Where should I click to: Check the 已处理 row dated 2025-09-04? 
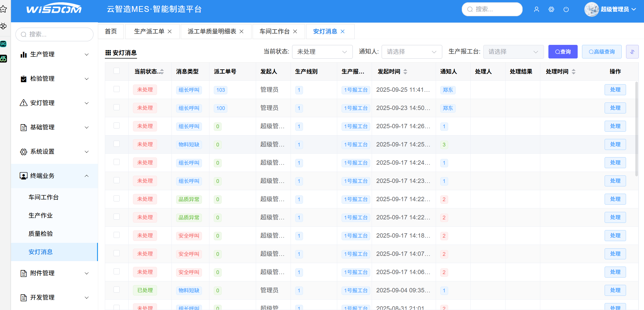click(x=116, y=290)
